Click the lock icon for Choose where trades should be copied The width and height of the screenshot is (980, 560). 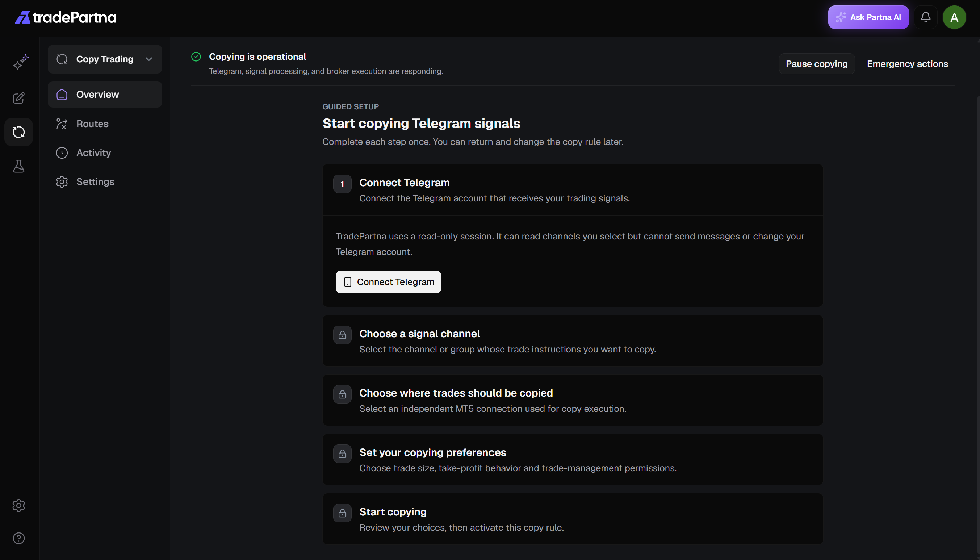tap(342, 394)
